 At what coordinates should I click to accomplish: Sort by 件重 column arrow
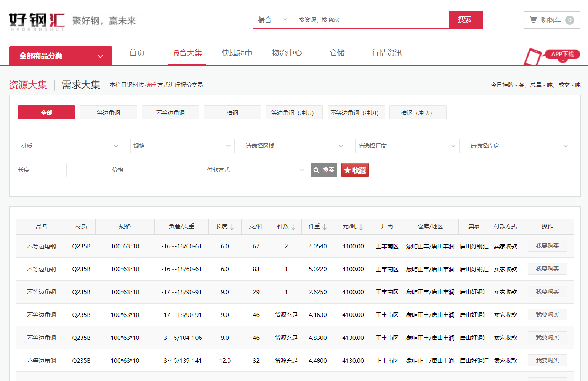325,227
